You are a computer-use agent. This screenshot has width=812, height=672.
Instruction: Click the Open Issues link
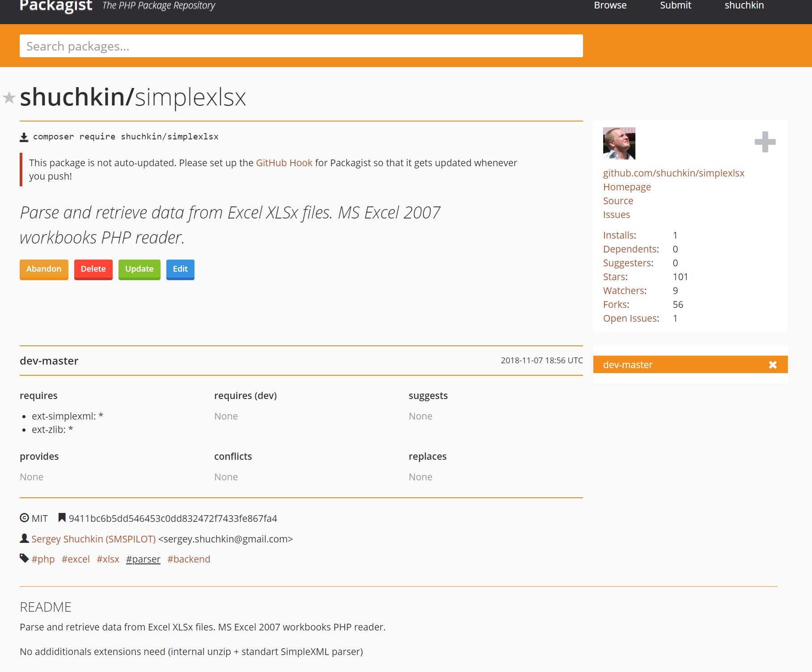(x=631, y=319)
